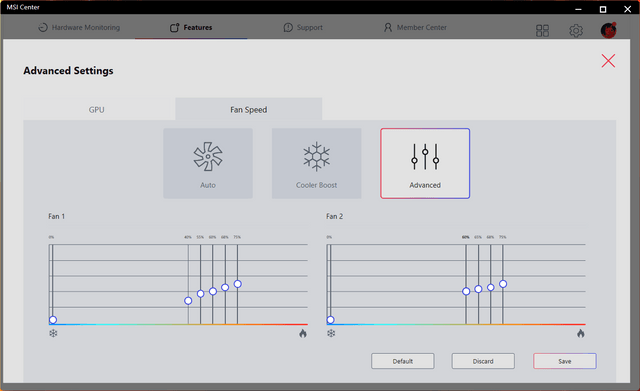Click the Support chat bubble icon
640x391 pixels.
pyautogui.click(x=288, y=27)
